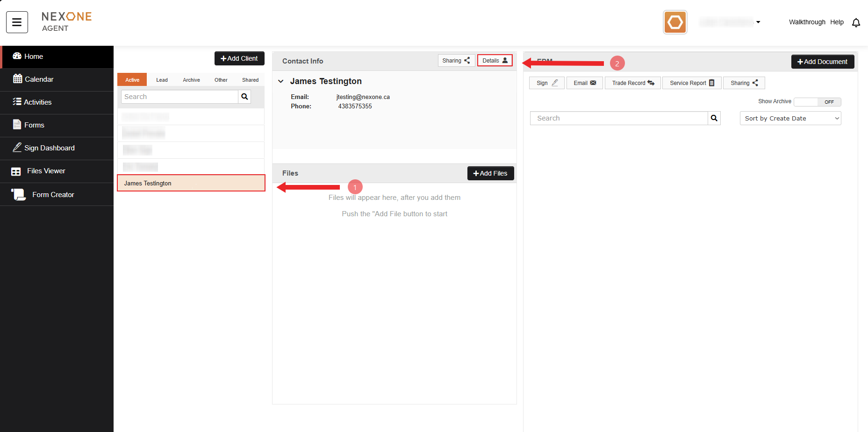Viewport: 868px width, 432px height.
Task: Click the client search magnifier icon
Action: 244,97
